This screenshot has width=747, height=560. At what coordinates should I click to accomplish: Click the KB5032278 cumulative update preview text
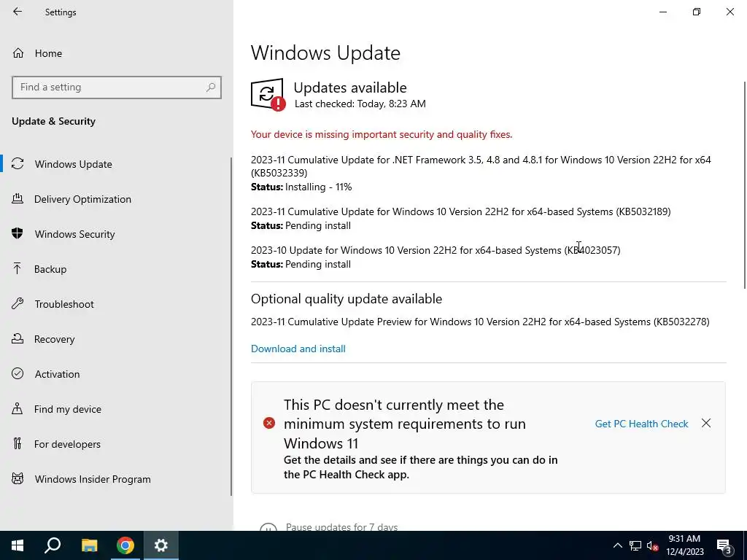(x=480, y=322)
